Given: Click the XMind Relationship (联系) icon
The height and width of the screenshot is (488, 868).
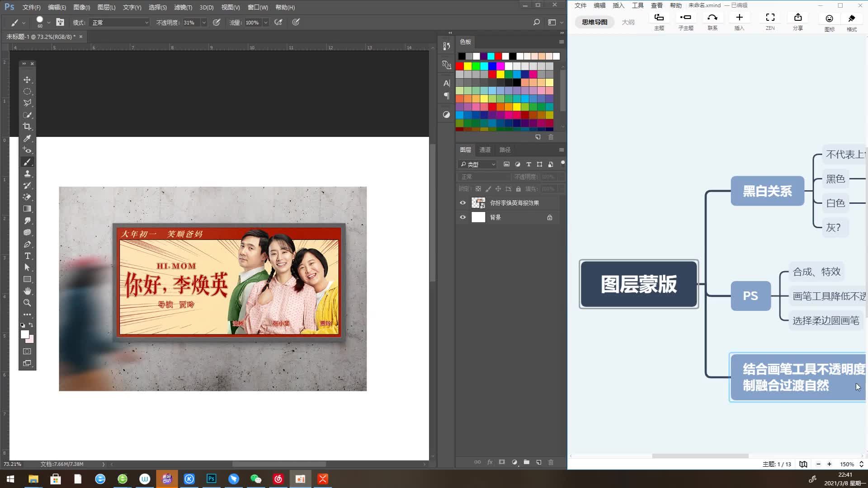Looking at the screenshot, I should [712, 21].
